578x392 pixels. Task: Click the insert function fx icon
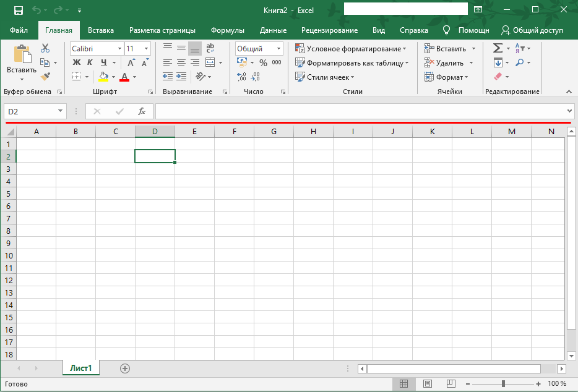[142, 111]
